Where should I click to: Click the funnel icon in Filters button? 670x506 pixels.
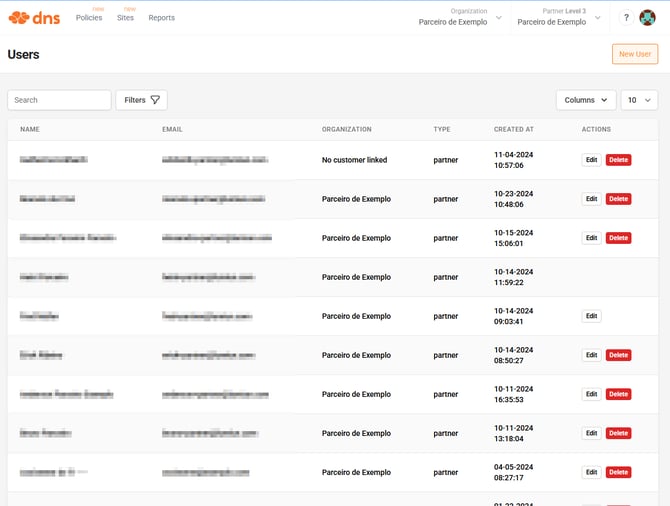coord(155,100)
